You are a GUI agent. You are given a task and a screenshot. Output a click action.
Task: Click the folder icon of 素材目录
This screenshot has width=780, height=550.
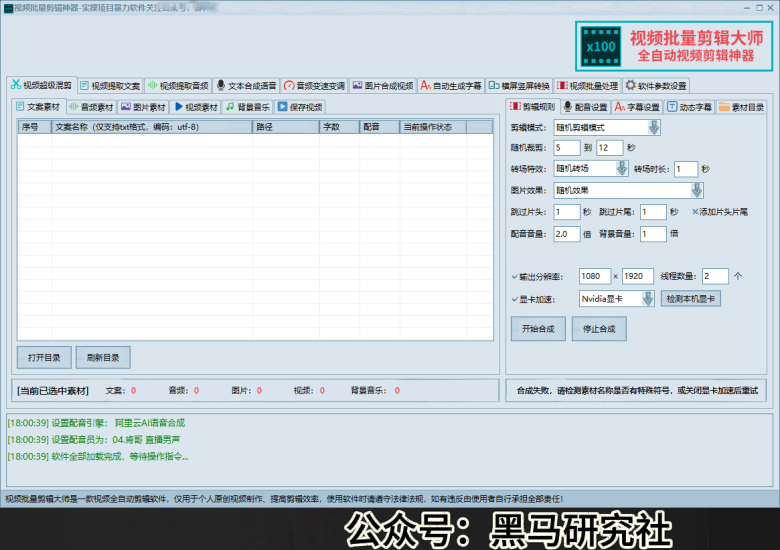[x=724, y=106]
